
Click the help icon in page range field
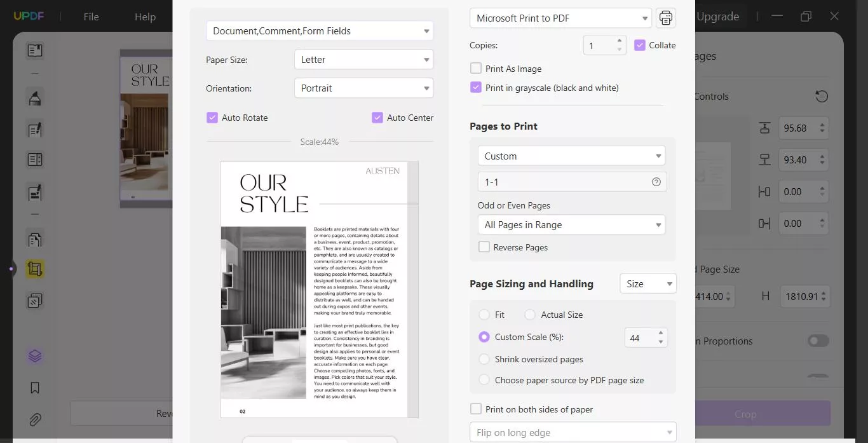656,182
